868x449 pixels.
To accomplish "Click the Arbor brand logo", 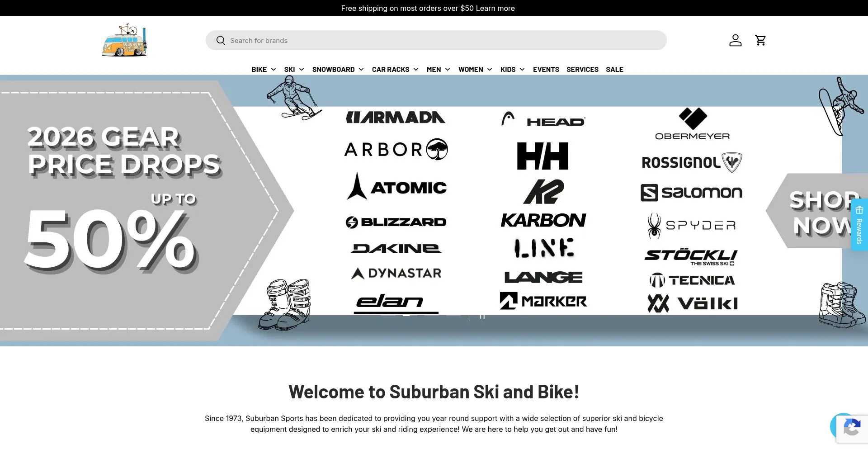I will pyautogui.click(x=396, y=149).
